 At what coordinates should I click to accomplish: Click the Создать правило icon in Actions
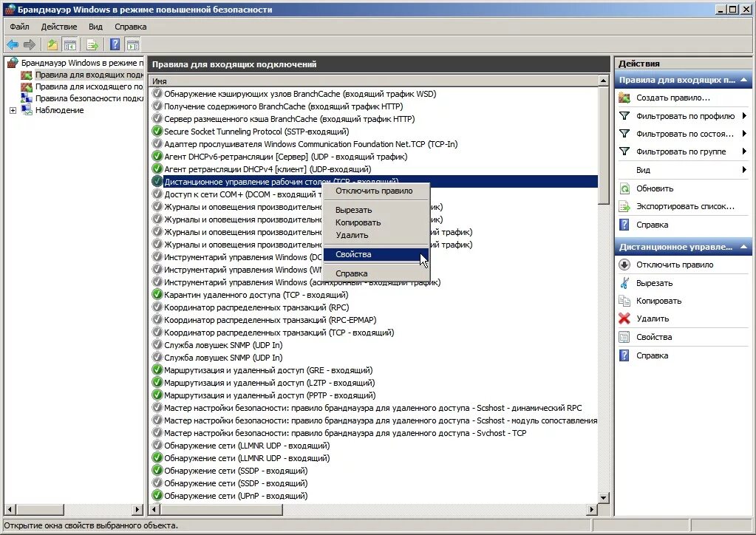click(624, 98)
